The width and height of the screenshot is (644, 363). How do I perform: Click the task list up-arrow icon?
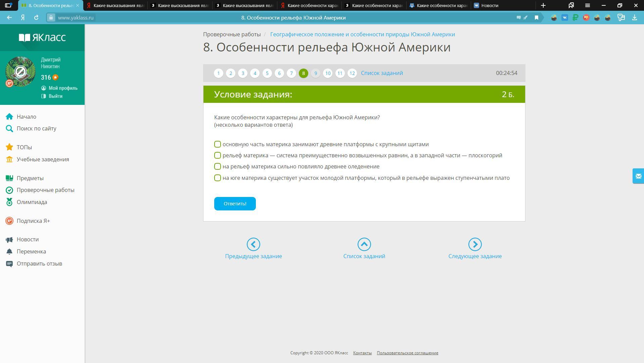364,244
